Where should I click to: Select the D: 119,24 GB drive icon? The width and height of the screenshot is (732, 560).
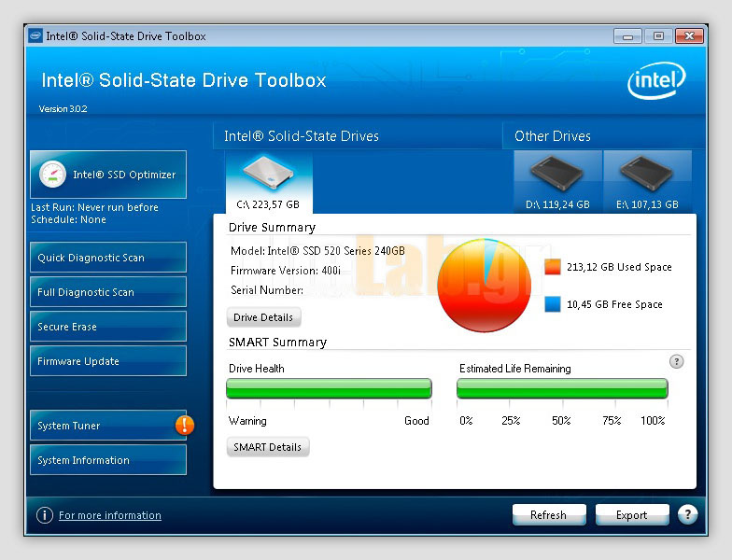coord(557,175)
